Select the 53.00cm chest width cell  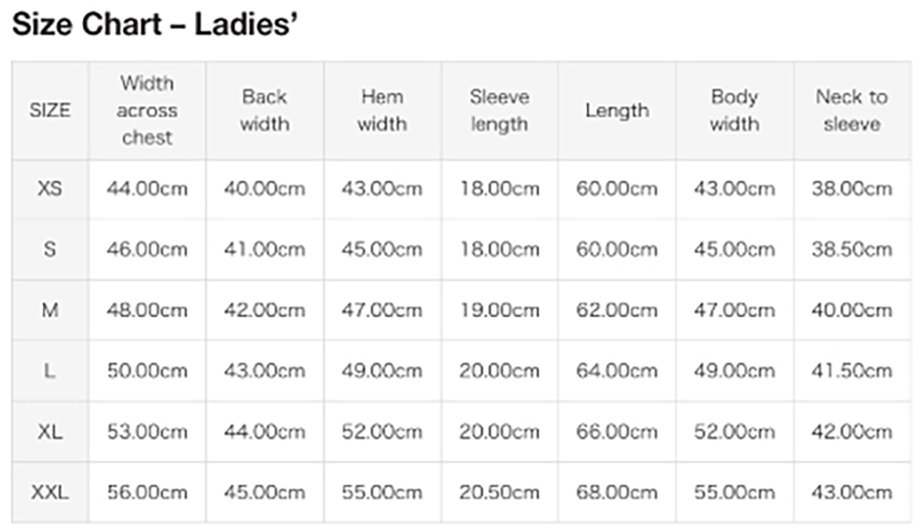147,432
